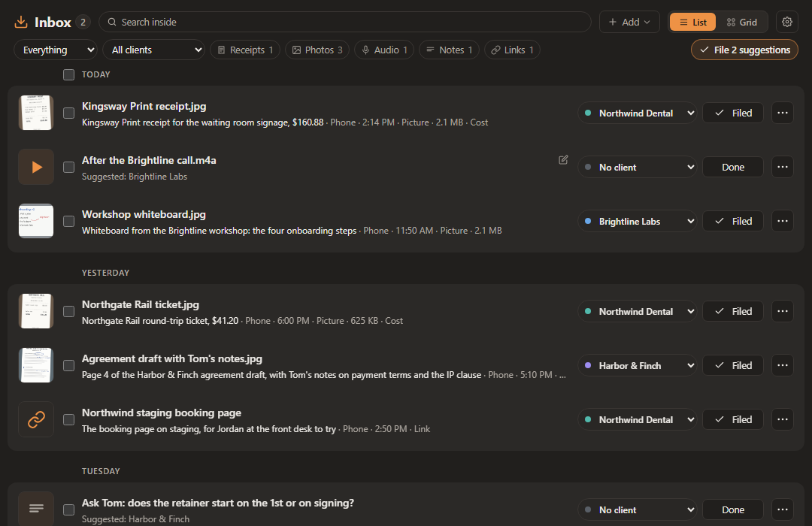Click Filed on Northwind staging booking page
The width and height of the screenshot is (812, 526).
point(733,419)
